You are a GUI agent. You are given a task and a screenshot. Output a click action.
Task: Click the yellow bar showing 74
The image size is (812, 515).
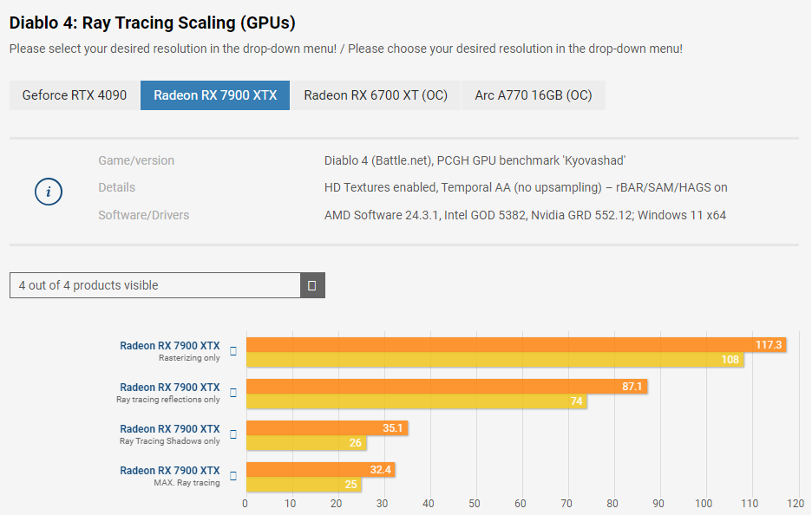[x=416, y=401]
